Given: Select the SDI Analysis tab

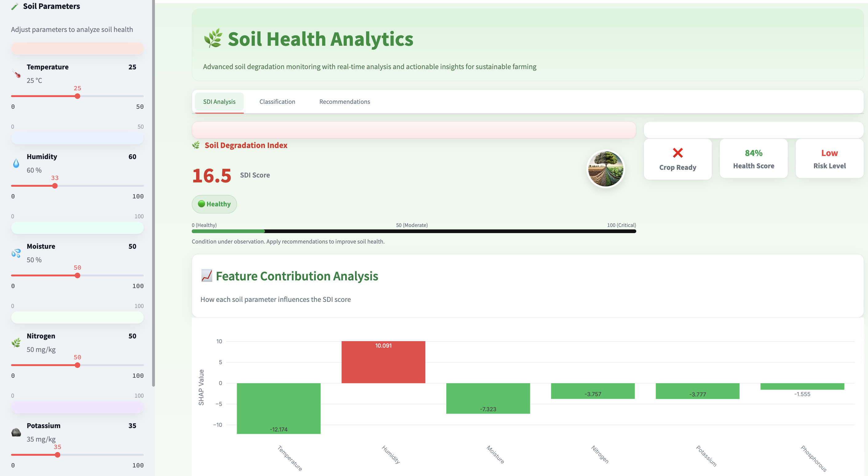Looking at the screenshot, I should pos(219,102).
